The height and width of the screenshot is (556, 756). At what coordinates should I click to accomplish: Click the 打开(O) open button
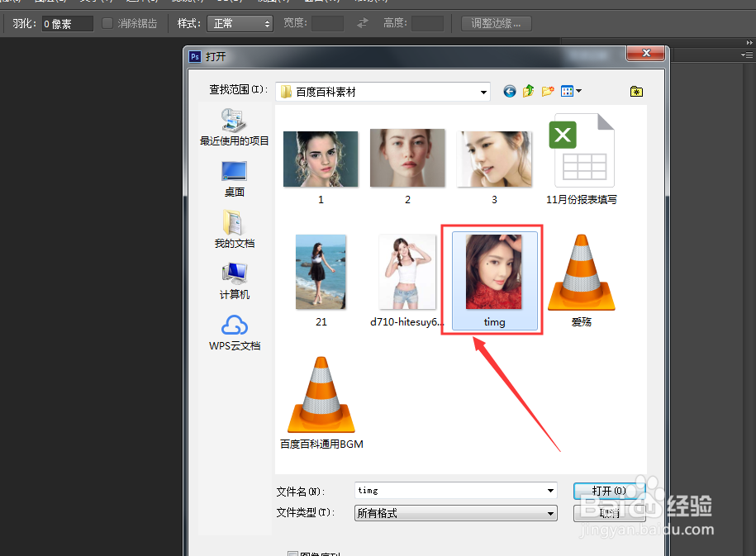click(x=609, y=491)
